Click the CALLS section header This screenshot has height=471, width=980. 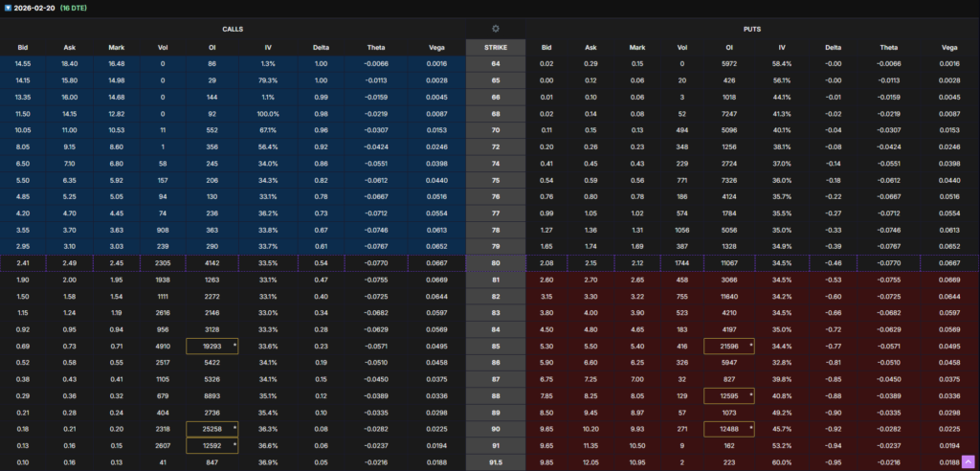click(x=233, y=29)
